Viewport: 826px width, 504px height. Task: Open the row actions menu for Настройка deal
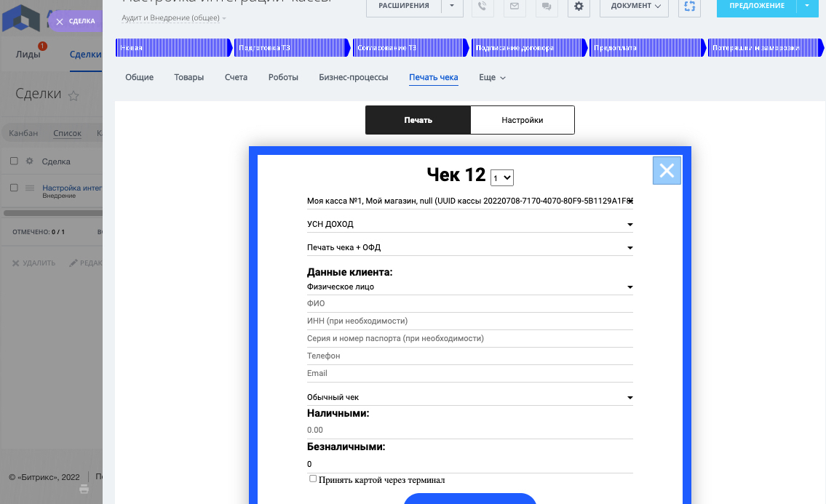click(x=30, y=188)
